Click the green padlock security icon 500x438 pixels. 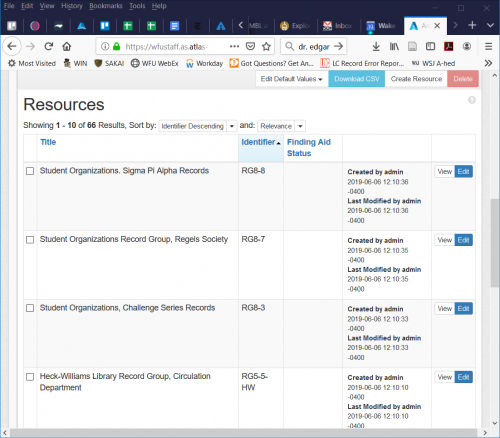point(116,46)
